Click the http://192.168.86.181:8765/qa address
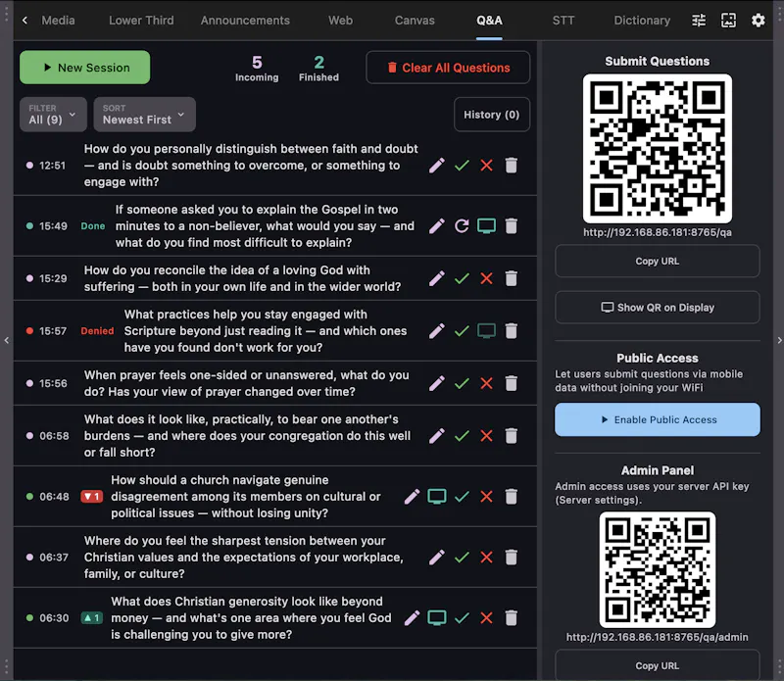Screen dimensions: 784x681 pyautogui.click(x=657, y=232)
